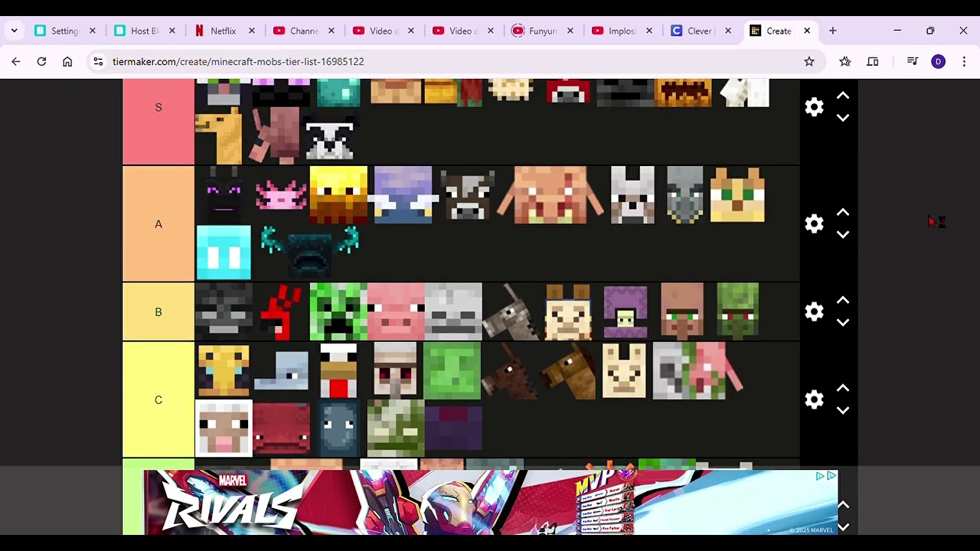Select the pink Axolotl mob in A tier
980x551 pixels.
point(281,195)
